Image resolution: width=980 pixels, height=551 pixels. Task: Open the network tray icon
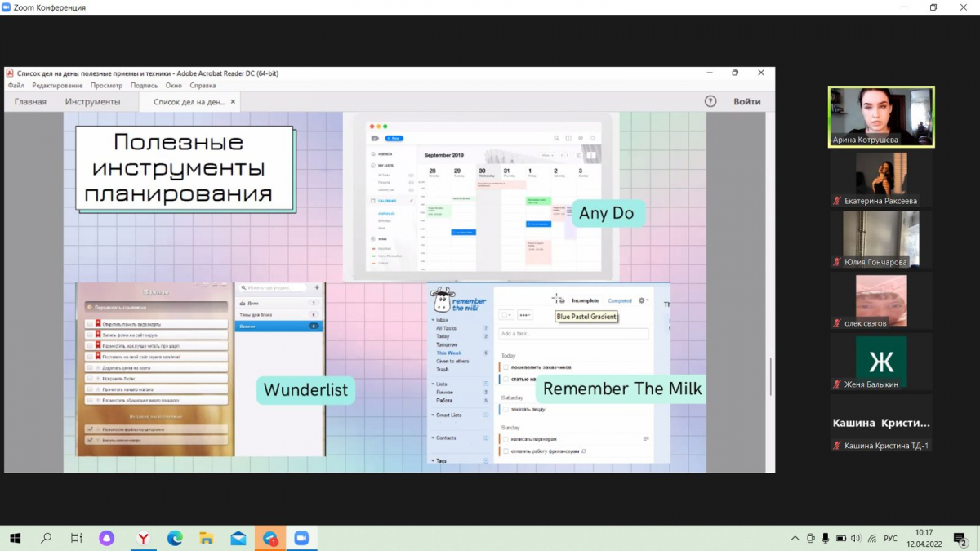(872, 539)
